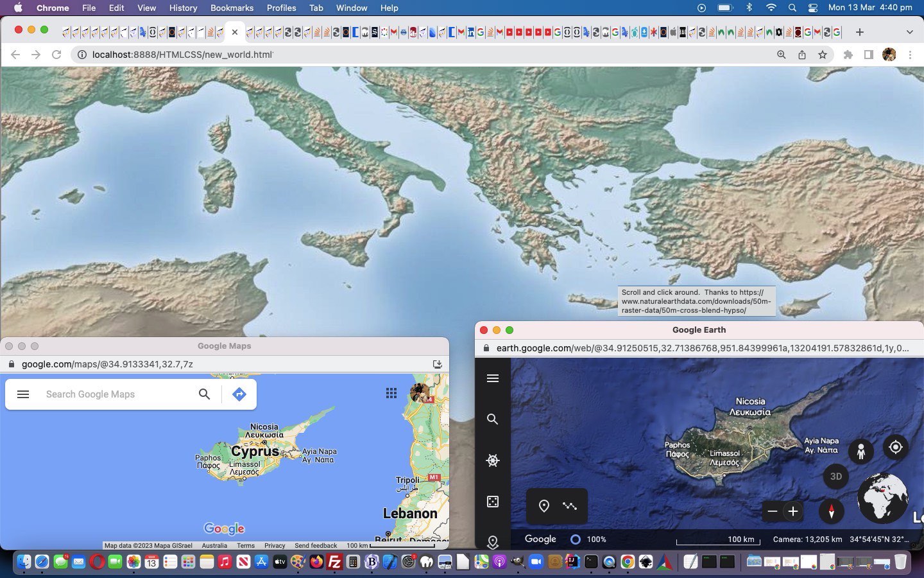The image size is (924, 578).
Task: Click the install app icon in Maps address bar
Action: (x=438, y=364)
